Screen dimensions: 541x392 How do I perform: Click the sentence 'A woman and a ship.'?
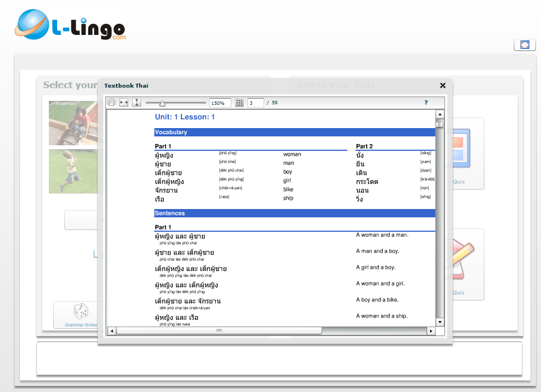click(x=382, y=316)
